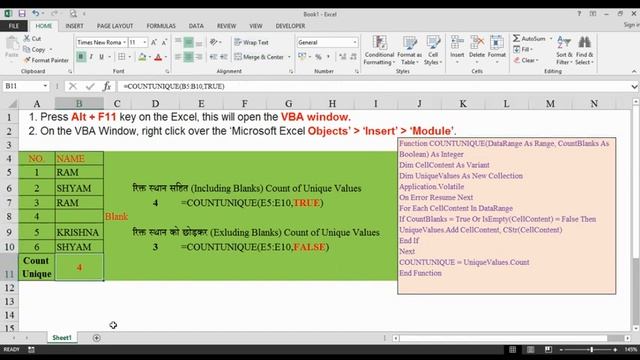This screenshot has height=360, width=640.
Task: Click the Percent Style icon
Action: click(318, 57)
